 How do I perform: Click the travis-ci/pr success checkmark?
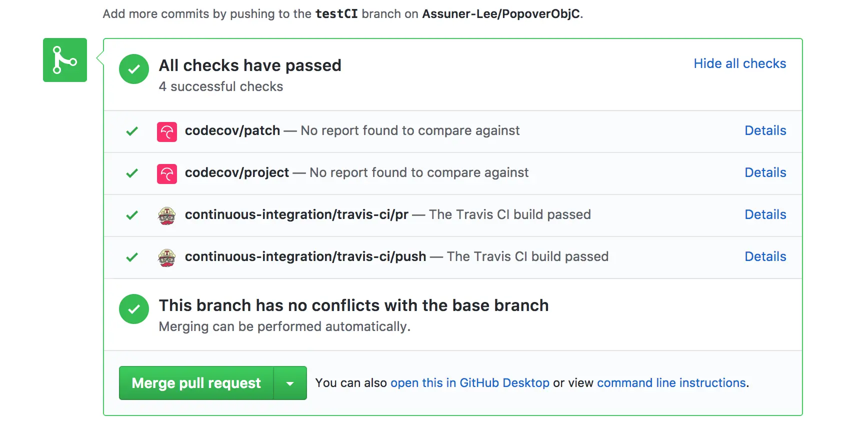pyautogui.click(x=132, y=215)
